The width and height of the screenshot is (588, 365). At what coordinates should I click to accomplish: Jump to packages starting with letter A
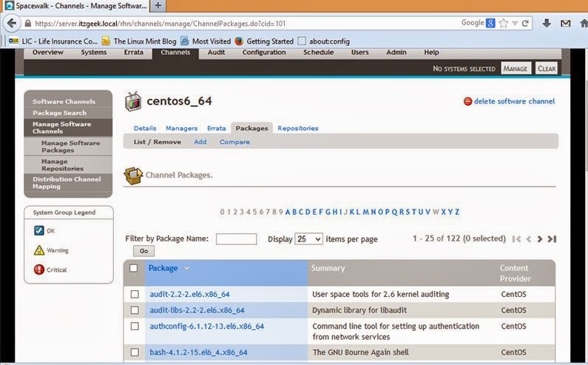[288, 212]
